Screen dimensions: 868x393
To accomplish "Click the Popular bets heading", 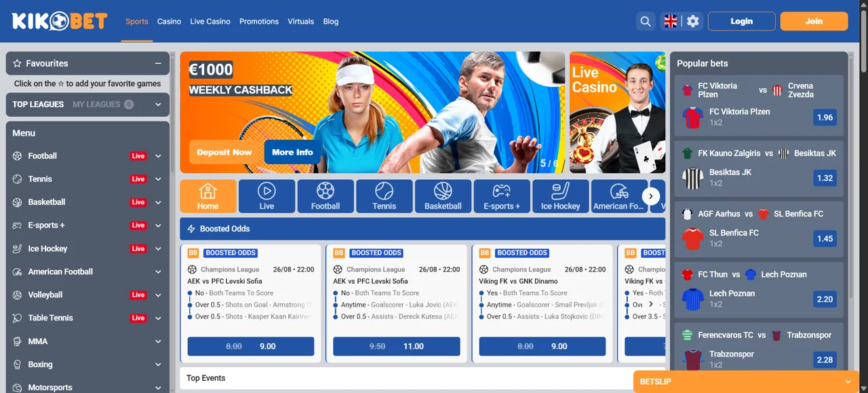I will pos(703,63).
